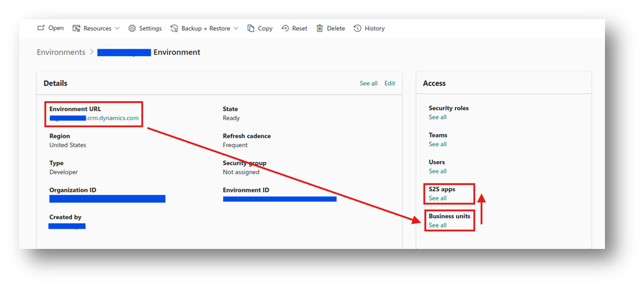Click the History clock icon
The width and height of the screenshot is (644, 288).
357,28
